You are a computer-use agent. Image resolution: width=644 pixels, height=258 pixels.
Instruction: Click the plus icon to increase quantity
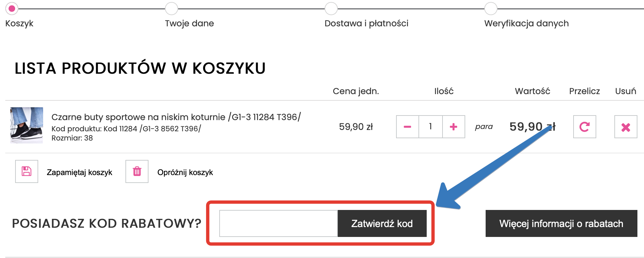453,126
